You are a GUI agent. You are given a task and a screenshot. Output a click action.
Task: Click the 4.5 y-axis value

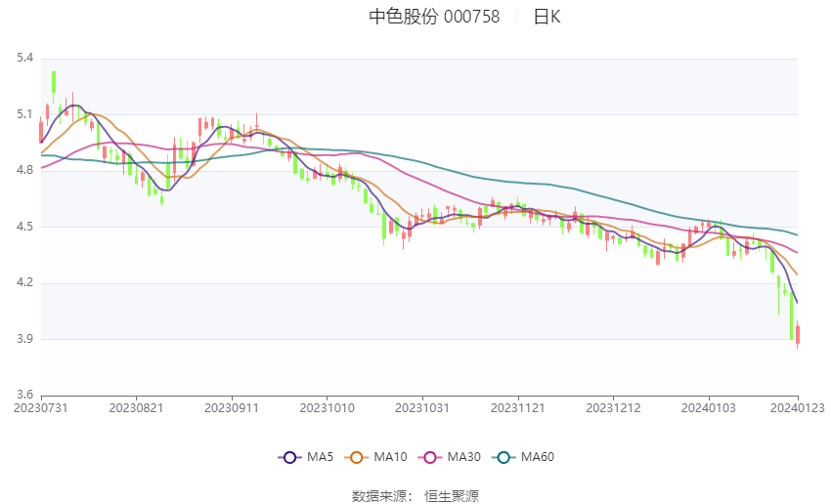(x=24, y=227)
